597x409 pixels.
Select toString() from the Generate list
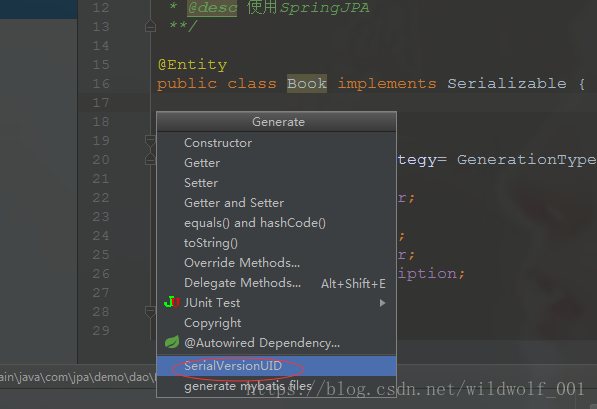click(x=276, y=243)
